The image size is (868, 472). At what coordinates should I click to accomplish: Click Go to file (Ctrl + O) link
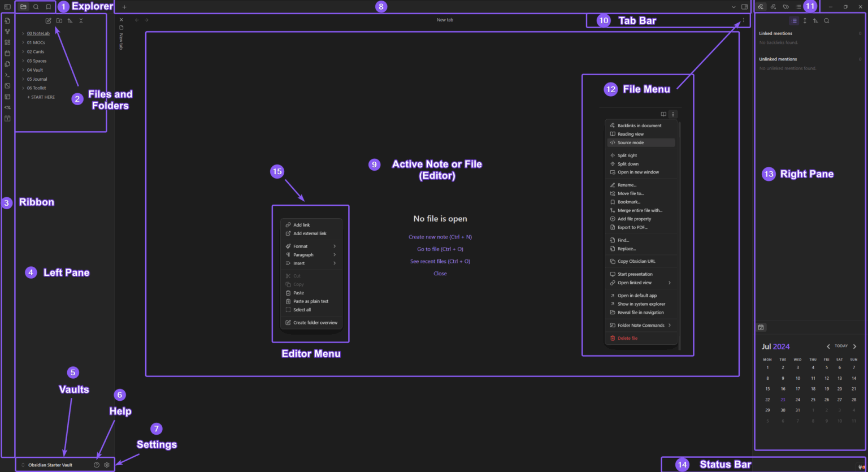click(x=440, y=249)
